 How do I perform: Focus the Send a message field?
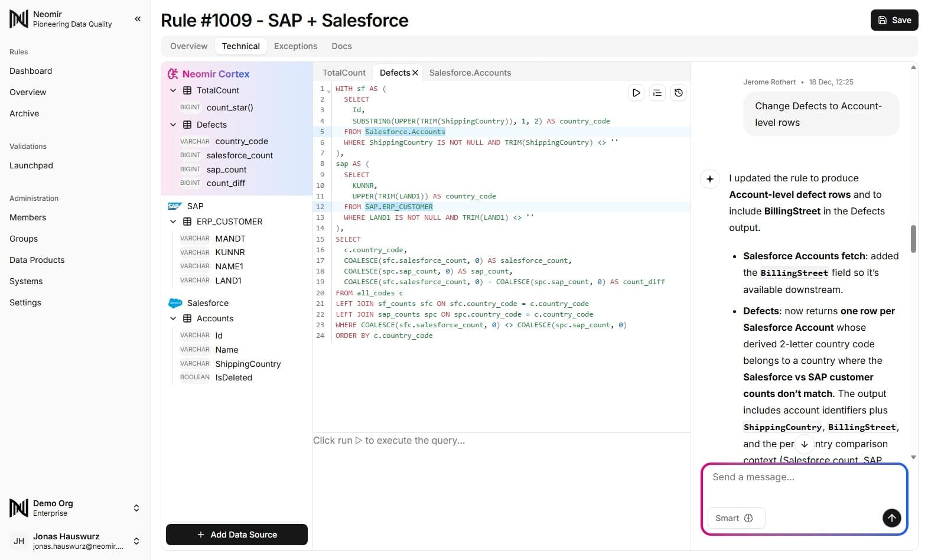(803, 484)
